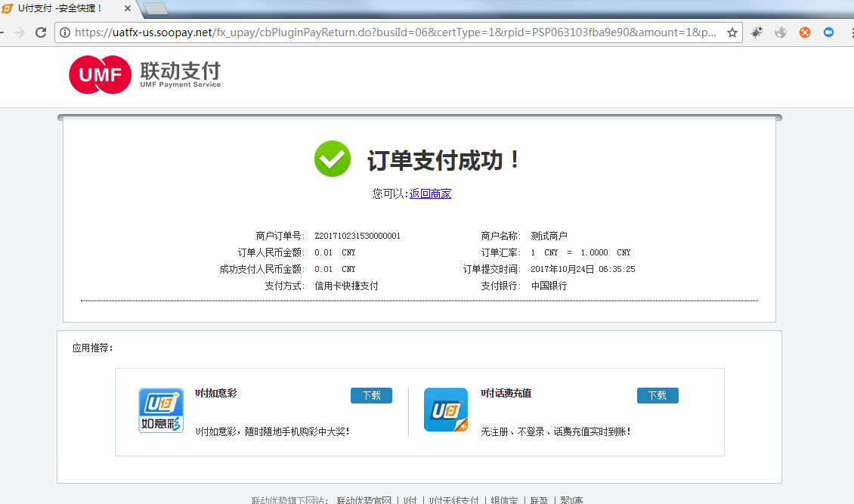Click 下载 button for U付如意彩

371,395
